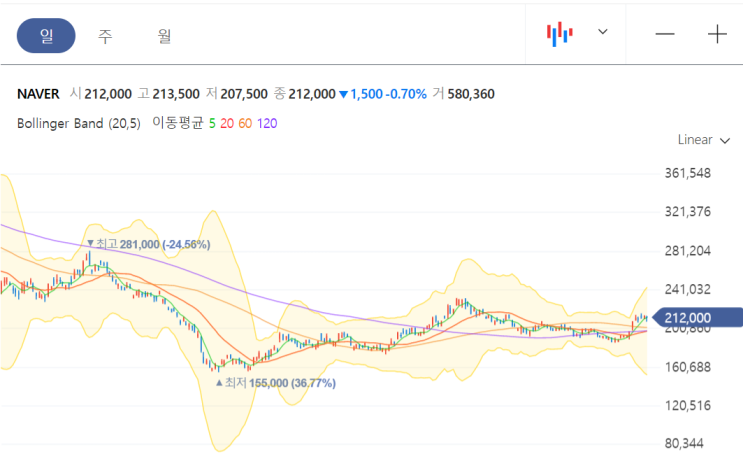Image resolution: width=743 pixels, height=461 pixels.
Task: Click the blue down-triangle price change indicator
Action: pos(344,94)
